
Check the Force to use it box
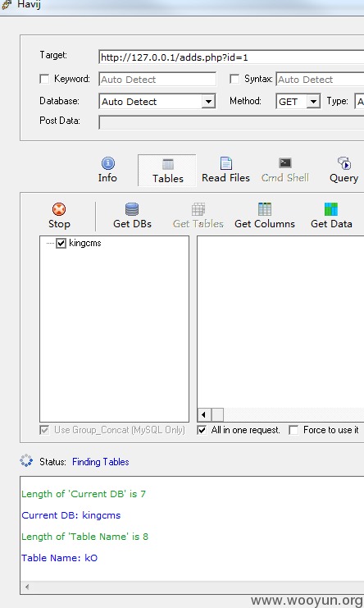coord(294,430)
